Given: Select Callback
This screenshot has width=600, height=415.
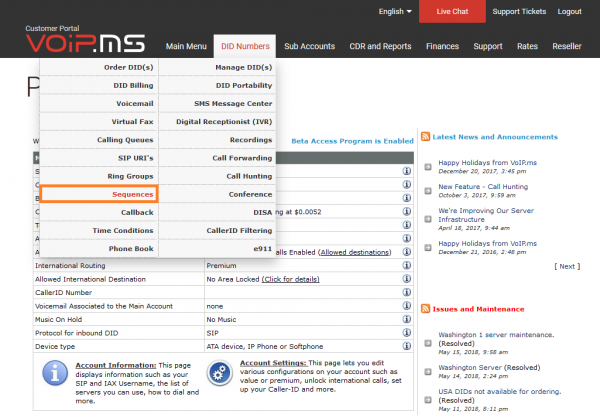Looking at the screenshot, I should [99, 212].
